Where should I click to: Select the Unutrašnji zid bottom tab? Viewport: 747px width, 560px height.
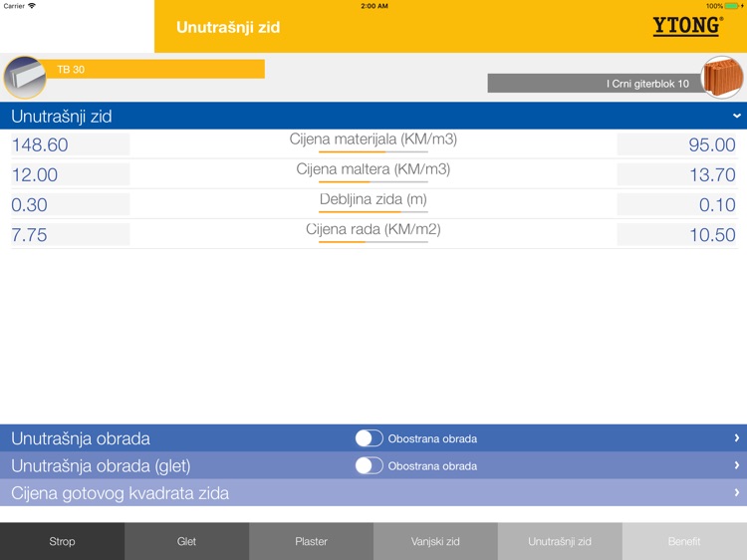tap(560, 541)
